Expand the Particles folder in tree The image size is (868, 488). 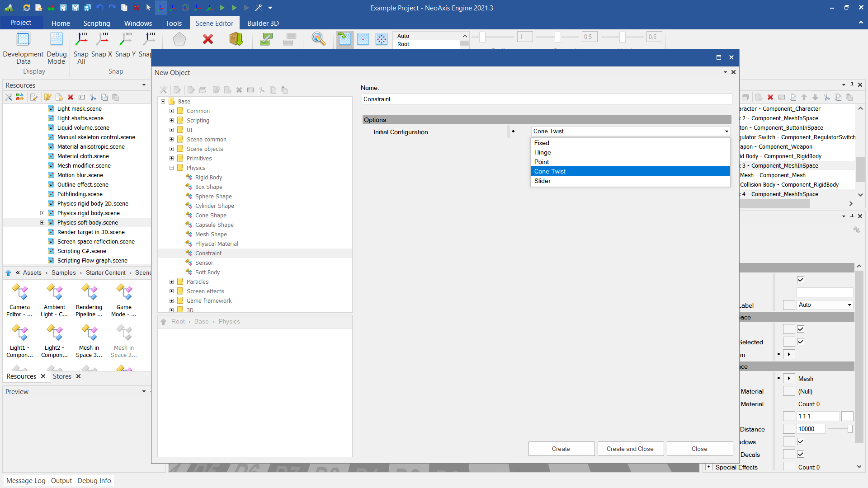point(171,282)
